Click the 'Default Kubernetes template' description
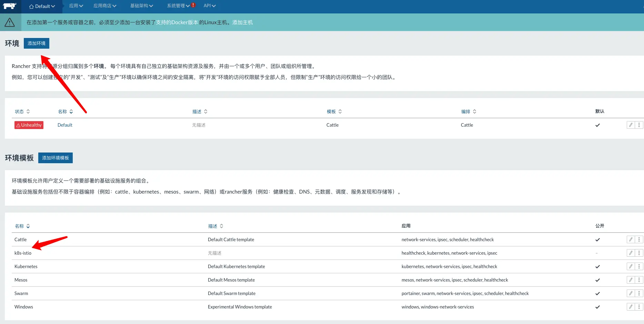This screenshot has height=324, width=644. click(237, 266)
